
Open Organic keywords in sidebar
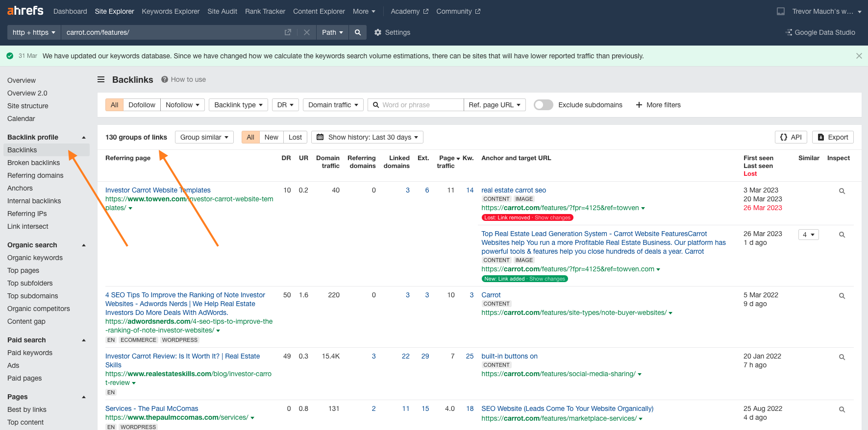pos(35,258)
